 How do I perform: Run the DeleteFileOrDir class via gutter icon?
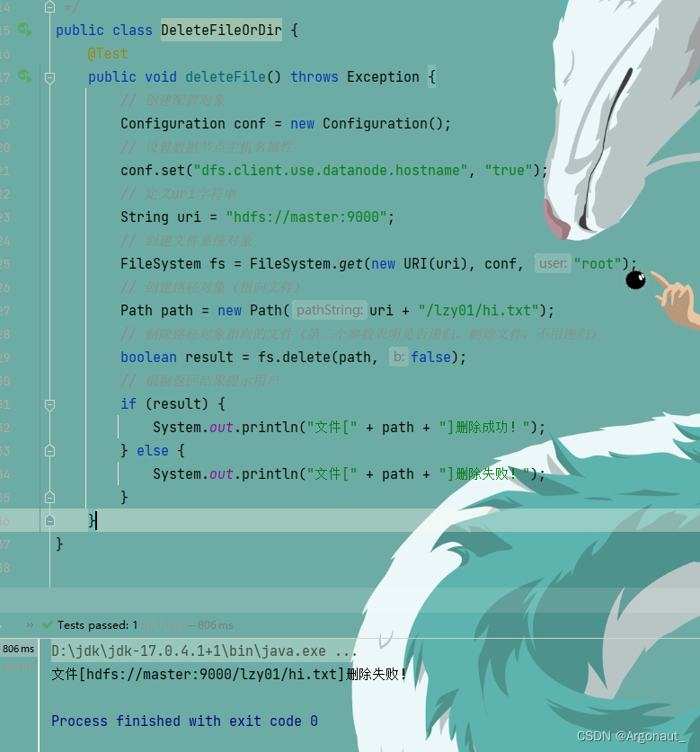click(25, 30)
